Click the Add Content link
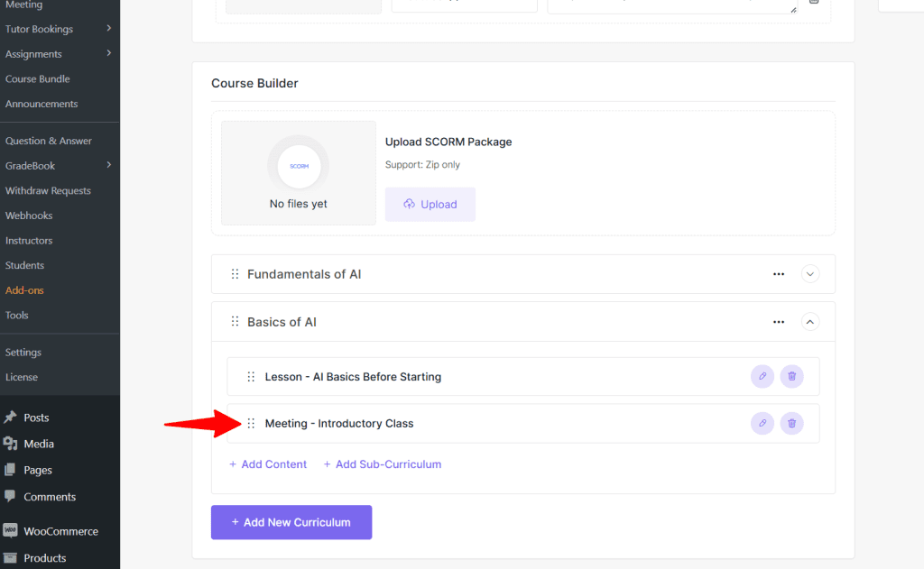The width and height of the screenshot is (924, 569). [268, 464]
